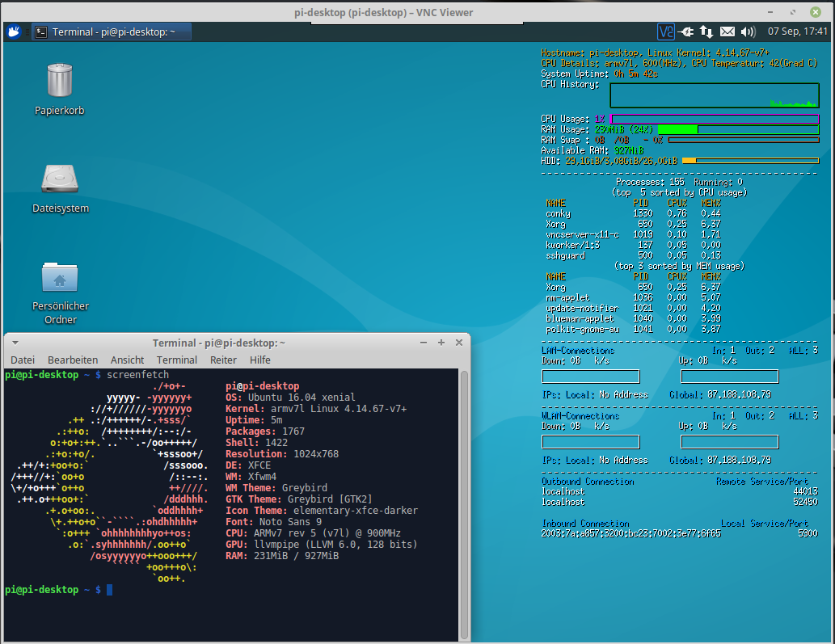Open the Terminal menu in menubar
This screenshot has width=835, height=644.
click(x=176, y=360)
